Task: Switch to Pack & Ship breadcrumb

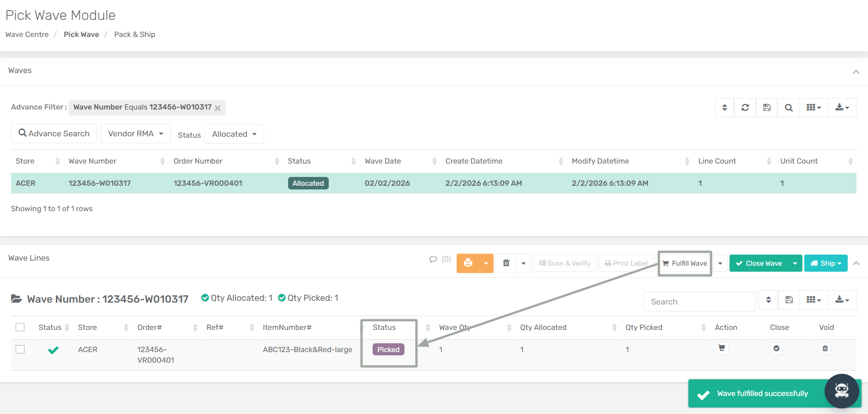Action: (x=134, y=35)
